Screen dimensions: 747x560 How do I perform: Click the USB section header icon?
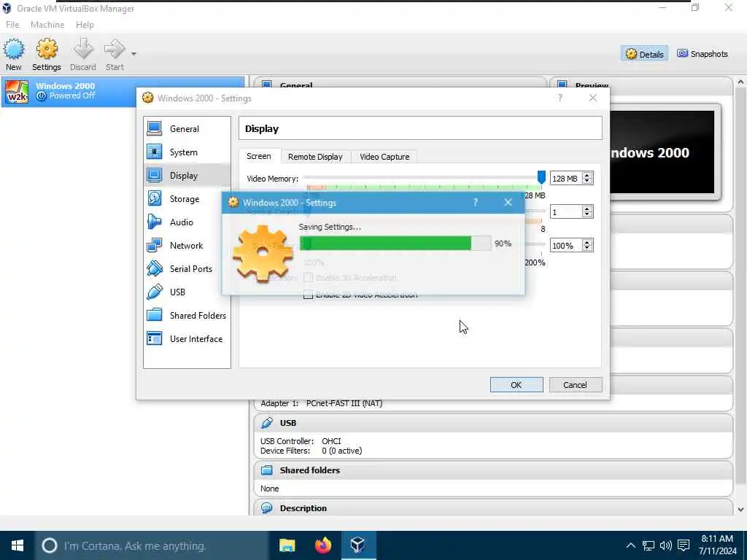(267, 423)
